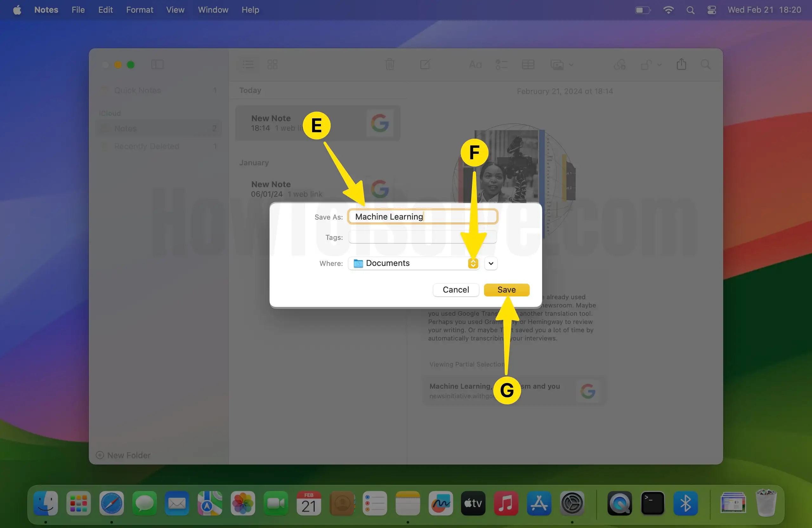This screenshot has height=528, width=812.
Task: Click the trash delete note icon
Action: click(x=390, y=64)
